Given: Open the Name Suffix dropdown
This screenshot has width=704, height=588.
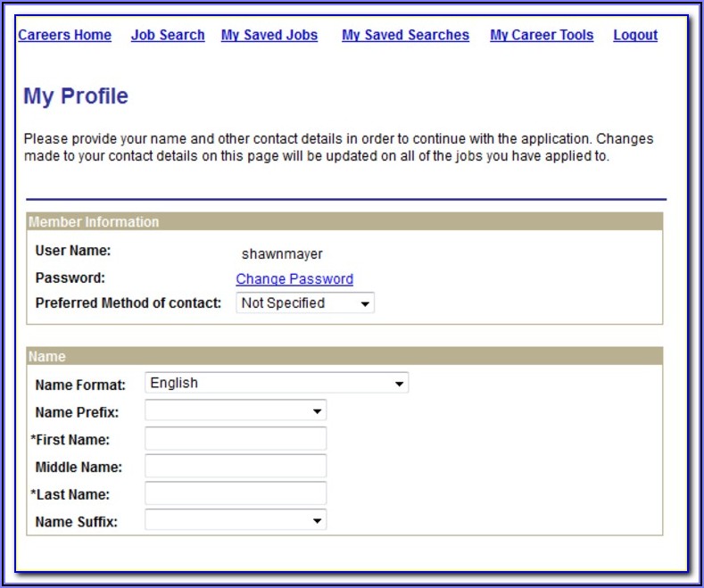Looking at the screenshot, I should [x=236, y=520].
